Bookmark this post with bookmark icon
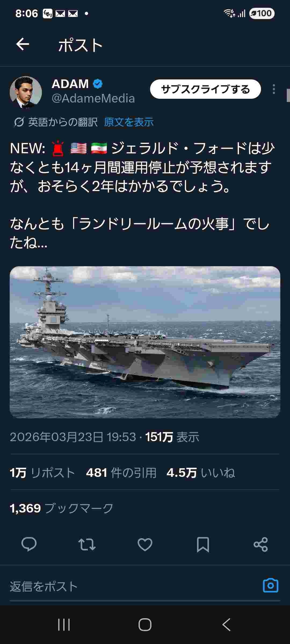This screenshot has width=290, height=644. [x=203, y=544]
